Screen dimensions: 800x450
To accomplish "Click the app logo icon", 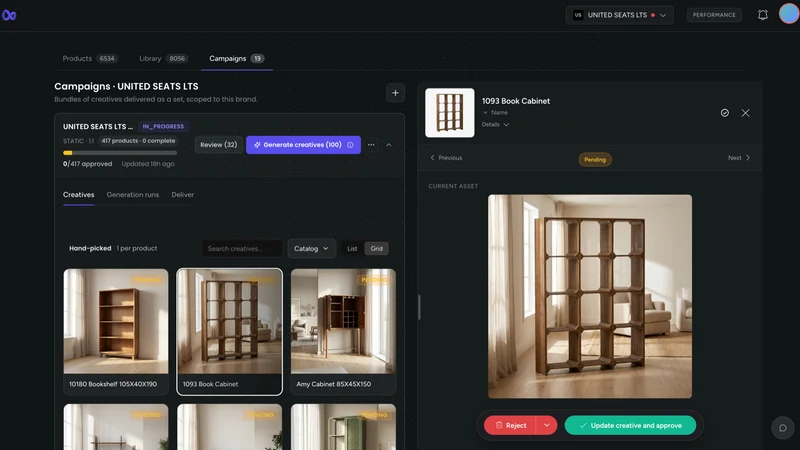I will 9,15.
